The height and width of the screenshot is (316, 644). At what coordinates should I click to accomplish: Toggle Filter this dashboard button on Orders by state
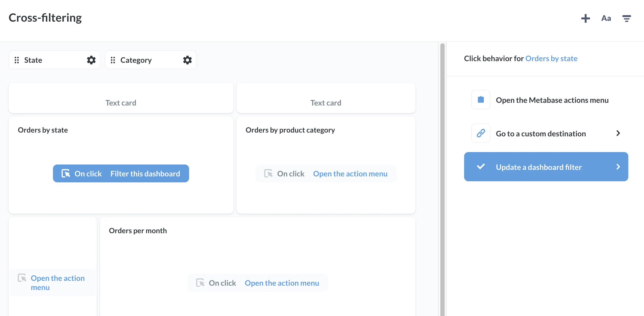click(121, 173)
